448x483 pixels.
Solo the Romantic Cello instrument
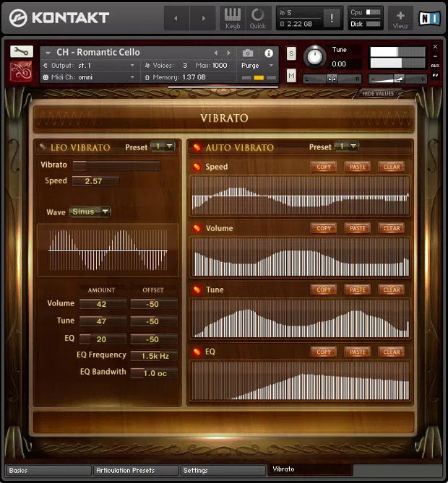pyautogui.click(x=290, y=53)
